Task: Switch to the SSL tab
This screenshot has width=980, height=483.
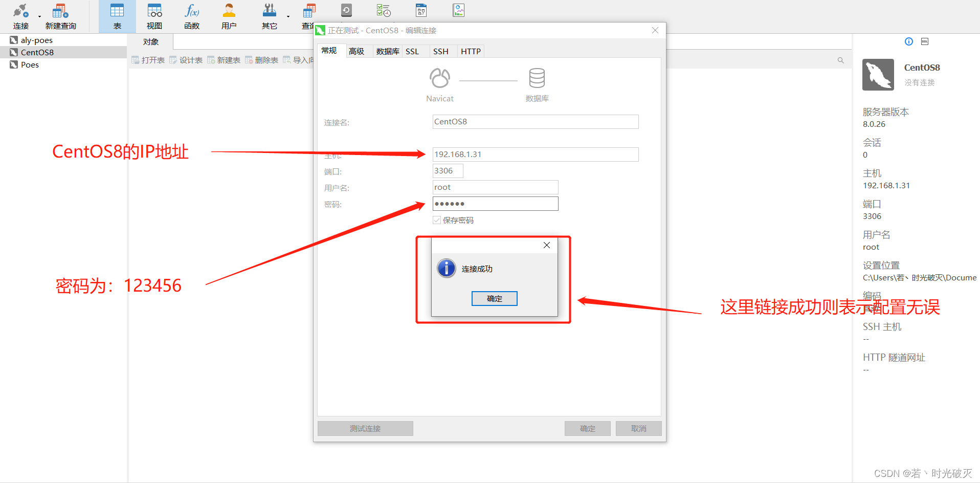Action: (412, 51)
